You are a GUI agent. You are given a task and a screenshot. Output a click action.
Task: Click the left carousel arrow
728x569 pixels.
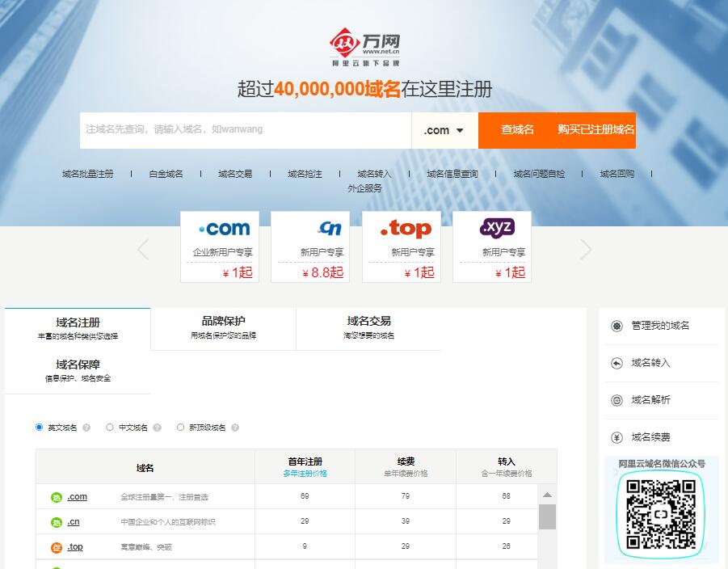coord(143,250)
